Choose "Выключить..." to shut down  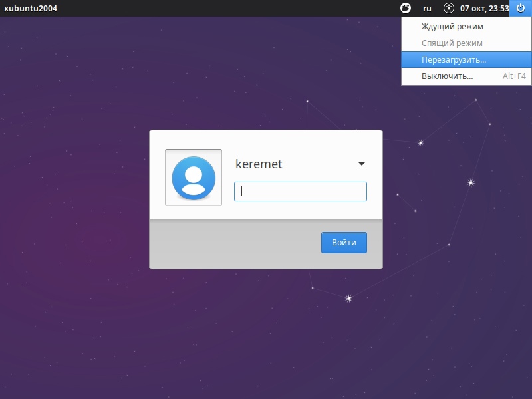click(447, 76)
